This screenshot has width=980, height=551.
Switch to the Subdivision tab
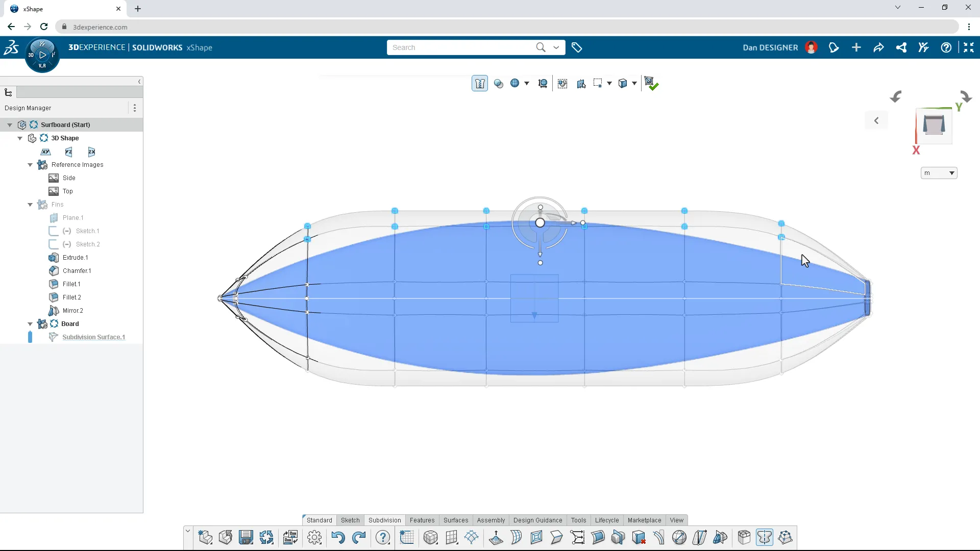(x=384, y=520)
